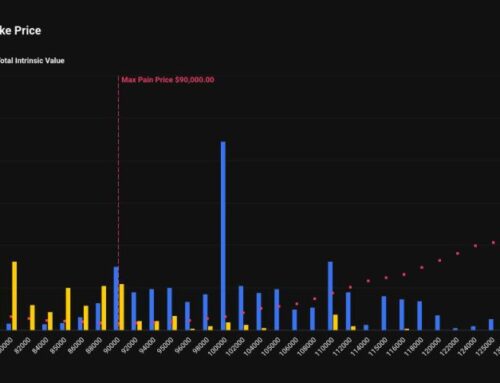The image size is (500, 383).
Task: Select the x-axis label 108000
Action: point(307,347)
